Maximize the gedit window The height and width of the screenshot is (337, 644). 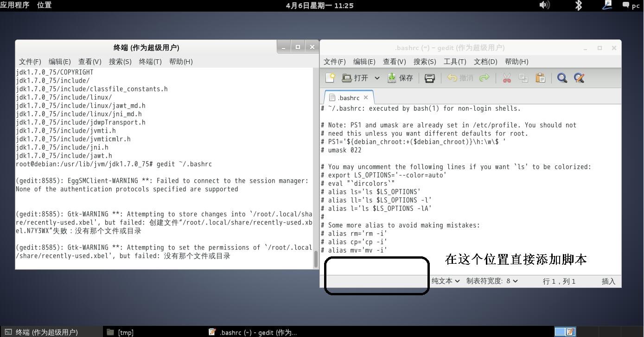tap(599, 48)
